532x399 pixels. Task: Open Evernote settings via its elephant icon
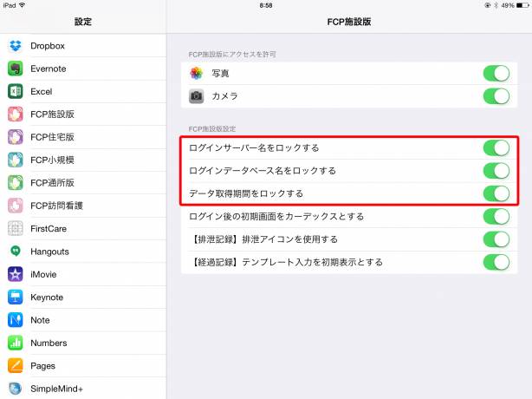[15, 69]
